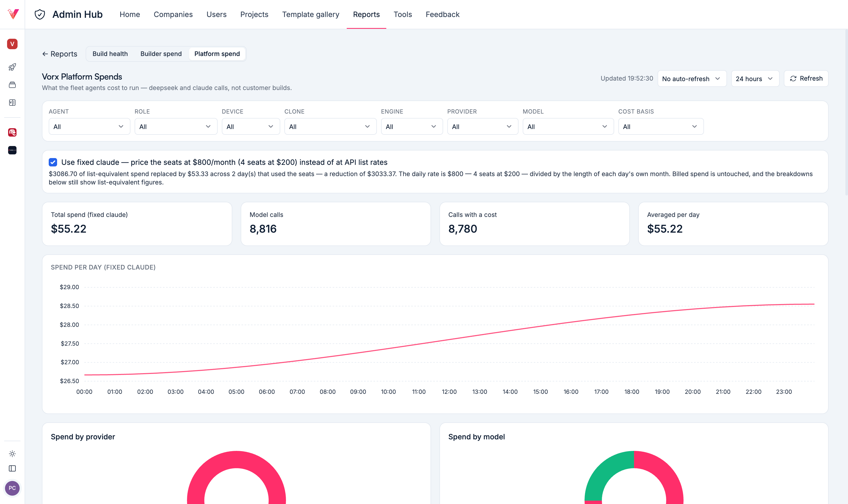Click the Averaged per day card
This screenshot has width=848, height=504.
point(734,224)
